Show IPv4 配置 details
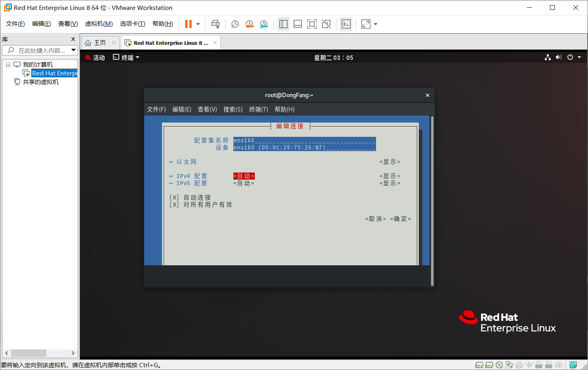Image resolution: width=588 pixels, height=370 pixels. click(390, 176)
